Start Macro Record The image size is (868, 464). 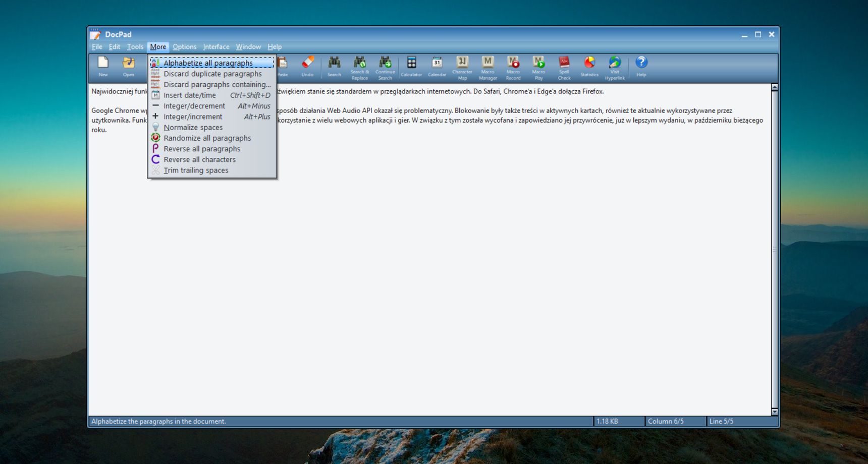click(513, 68)
